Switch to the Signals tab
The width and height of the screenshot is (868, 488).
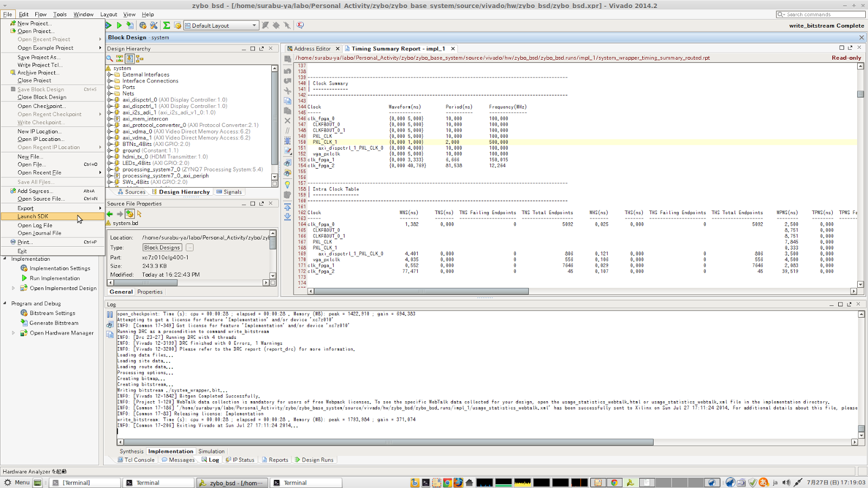pos(229,192)
